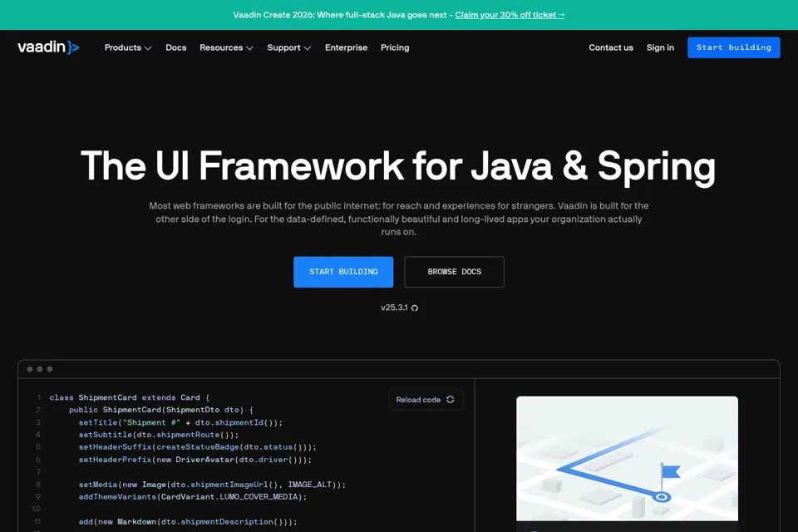This screenshot has height=532, width=798.
Task: Click the map preview image with flag
Action: point(627,458)
